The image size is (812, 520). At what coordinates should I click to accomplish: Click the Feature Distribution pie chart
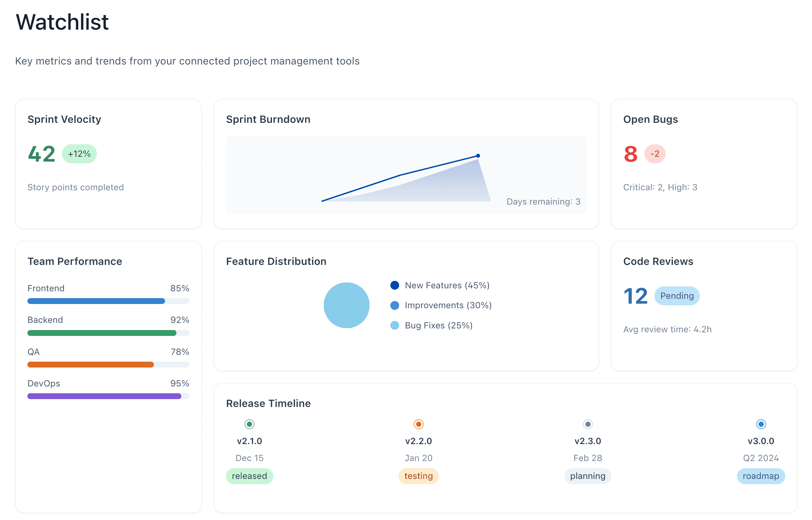(x=346, y=305)
